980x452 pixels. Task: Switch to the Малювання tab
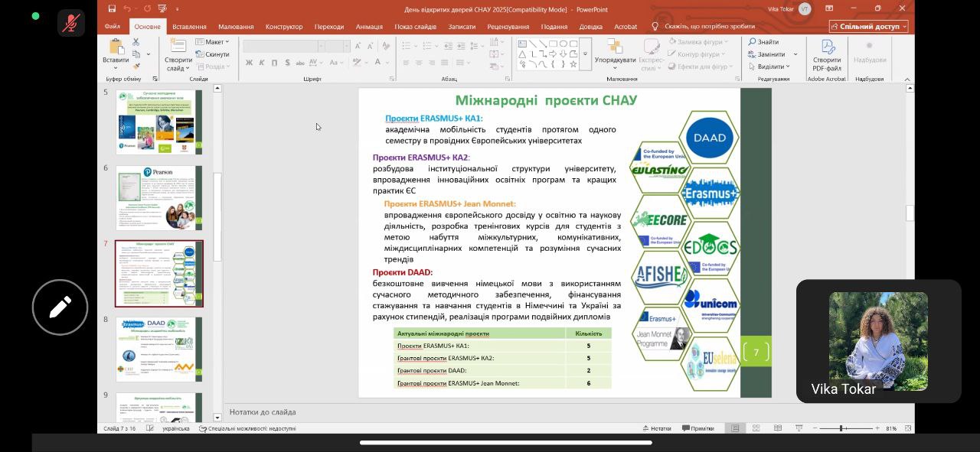click(x=236, y=26)
